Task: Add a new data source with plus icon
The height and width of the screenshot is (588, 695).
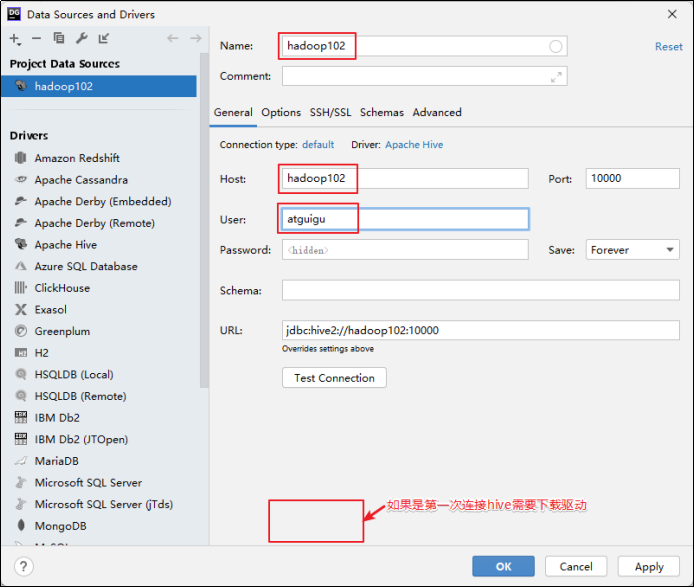Action: tap(15, 39)
